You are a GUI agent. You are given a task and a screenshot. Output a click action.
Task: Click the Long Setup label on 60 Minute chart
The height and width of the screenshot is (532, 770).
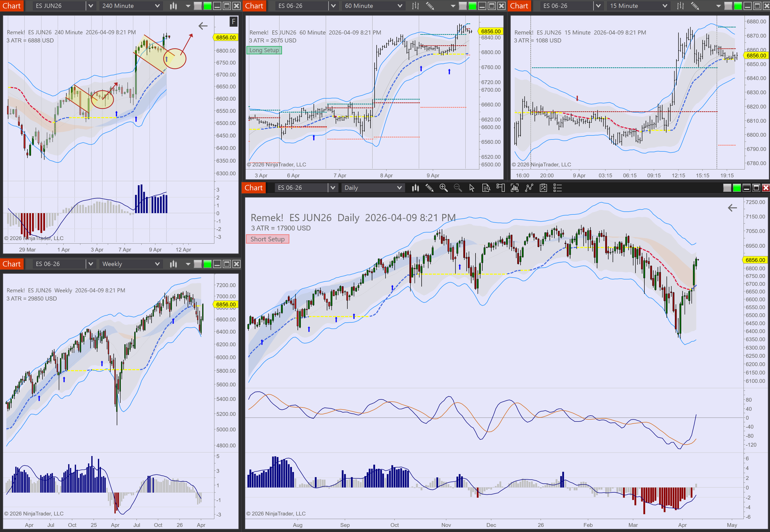[x=264, y=50]
